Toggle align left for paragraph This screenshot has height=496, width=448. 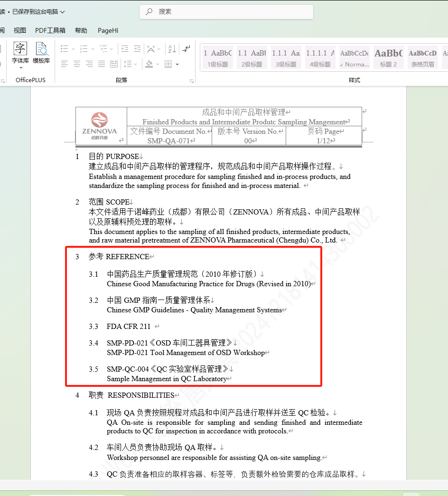click(x=65, y=64)
